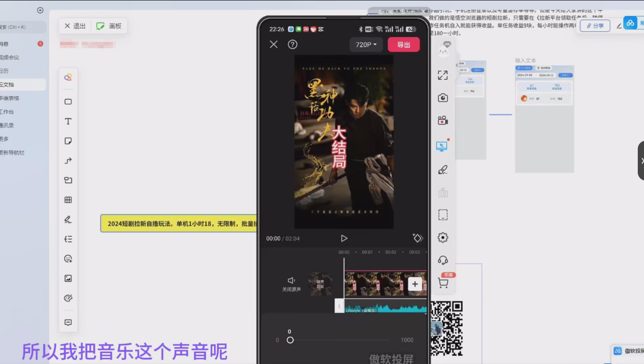Screen dimensions: 644x364
Task: Select the Text tool in whiteboard toolbar
Action: click(68, 121)
